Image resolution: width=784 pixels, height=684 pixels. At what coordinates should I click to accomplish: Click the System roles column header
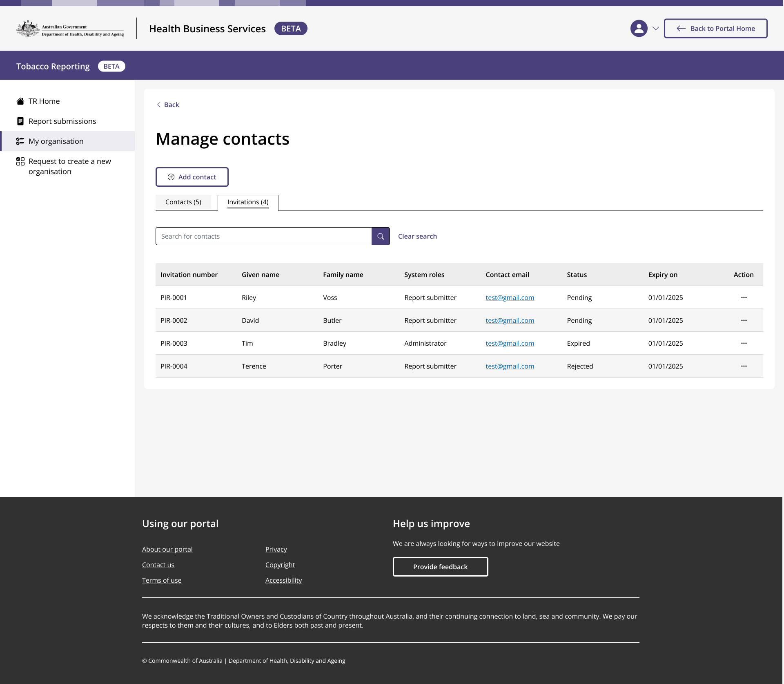coord(424,275)
